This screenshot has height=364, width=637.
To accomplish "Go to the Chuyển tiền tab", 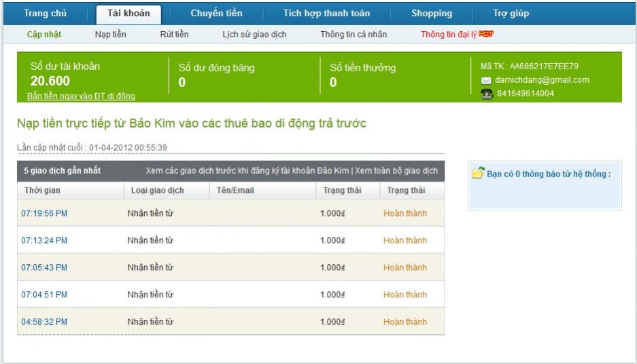I will [x=217, y=14].
